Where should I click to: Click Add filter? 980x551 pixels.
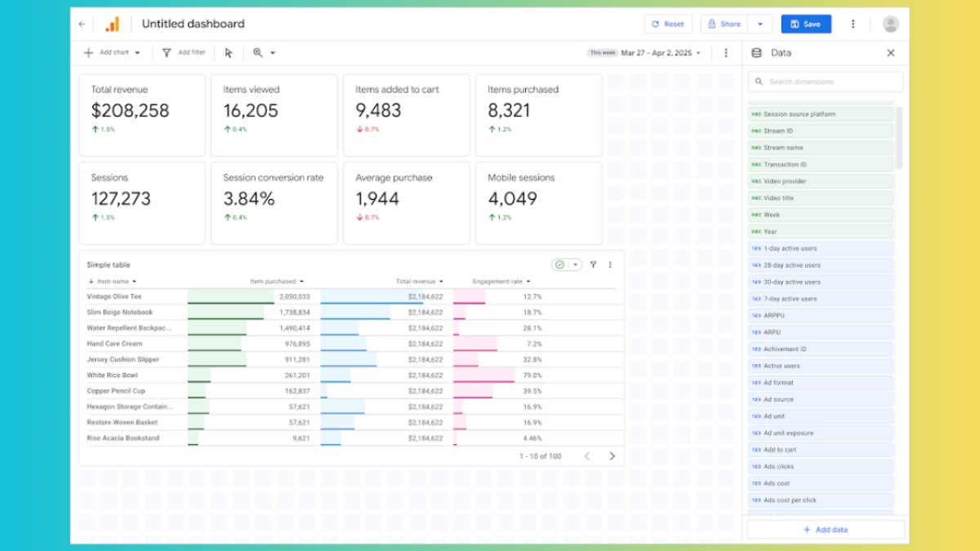tap(184, 53)
